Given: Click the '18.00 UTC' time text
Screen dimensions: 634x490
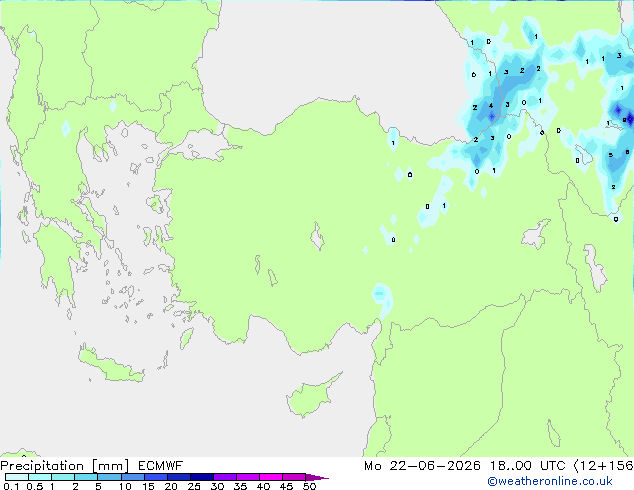Looking at the screenshot, I should pos(528,466).
